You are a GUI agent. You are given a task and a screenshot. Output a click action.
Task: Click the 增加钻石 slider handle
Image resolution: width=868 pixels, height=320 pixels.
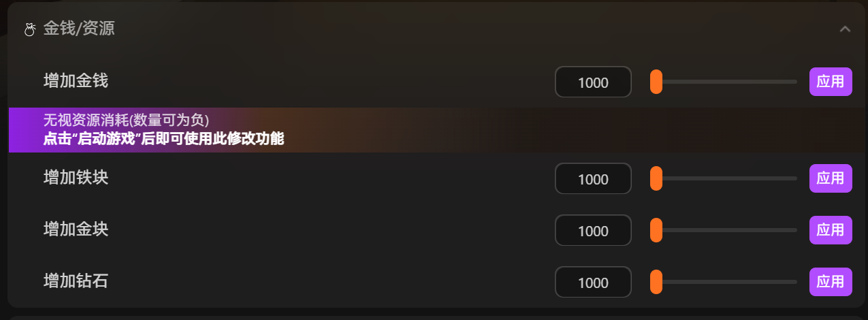(x=656, y=282)
